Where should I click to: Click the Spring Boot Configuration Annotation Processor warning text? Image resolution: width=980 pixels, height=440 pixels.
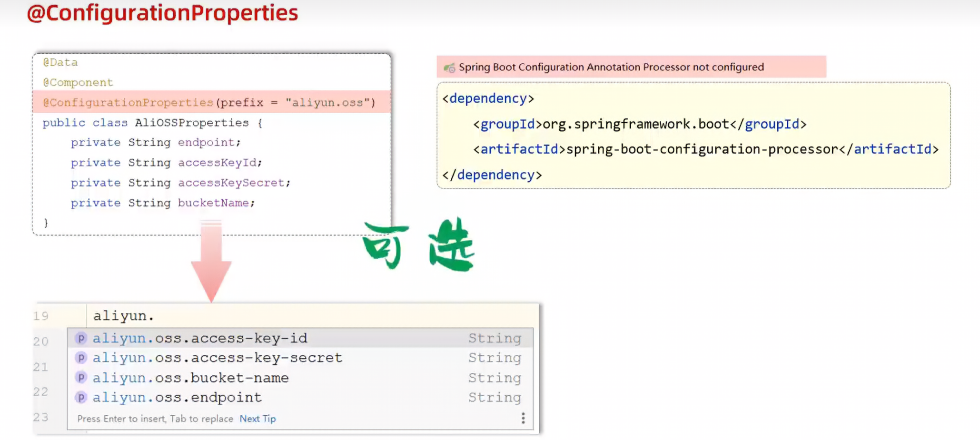coord(611,67)
